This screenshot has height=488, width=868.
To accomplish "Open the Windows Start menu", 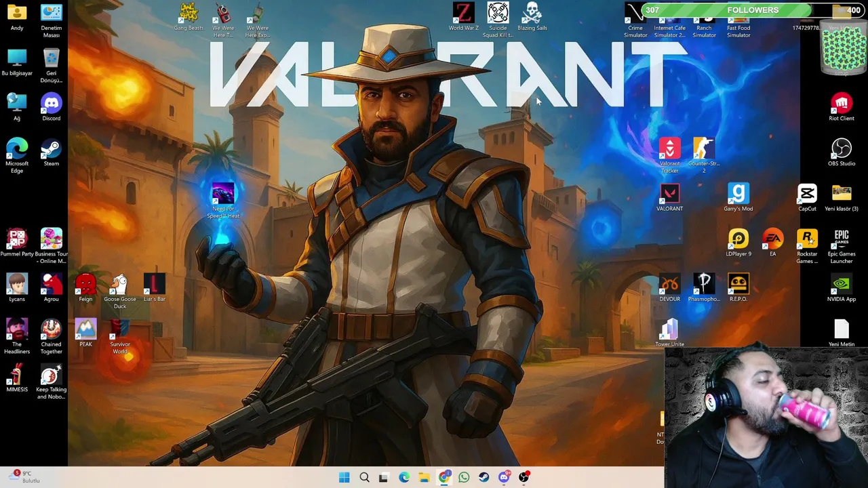I will tap(344, 477).
